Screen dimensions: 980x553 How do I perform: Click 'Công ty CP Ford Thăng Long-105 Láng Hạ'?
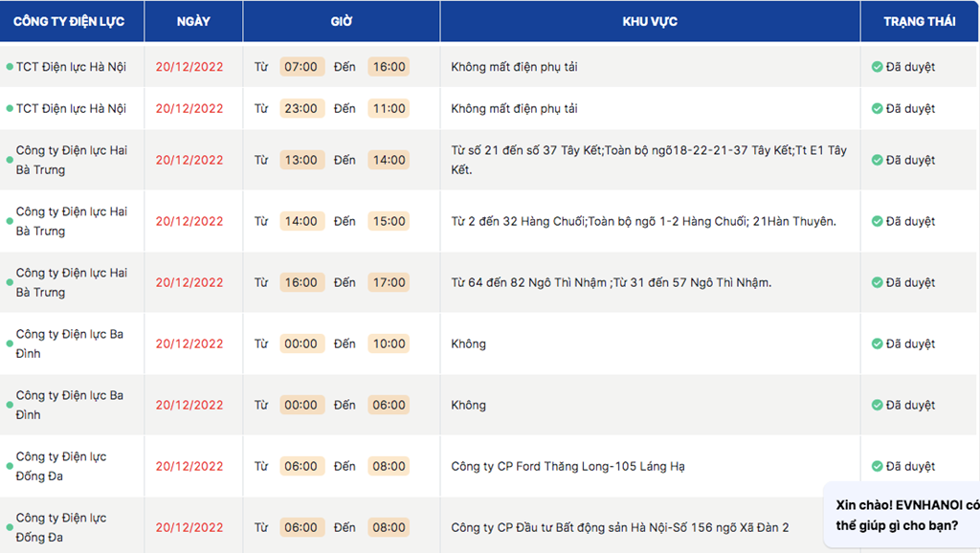(568, 466)
